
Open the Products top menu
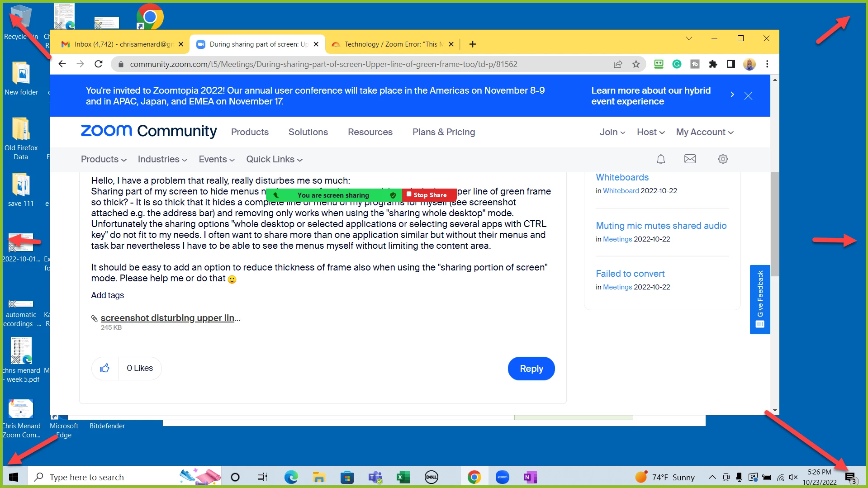(250, 132)
